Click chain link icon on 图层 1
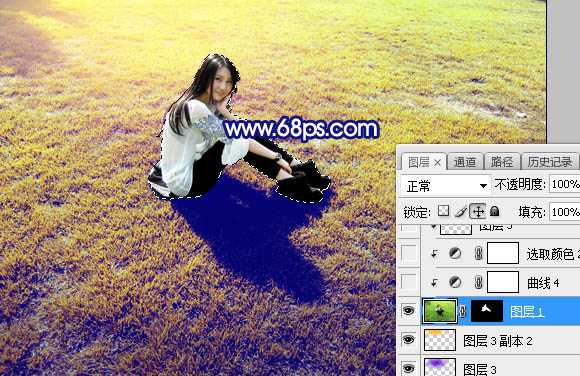The width and height of the screenshot is (580, 376). click(463, 311)
